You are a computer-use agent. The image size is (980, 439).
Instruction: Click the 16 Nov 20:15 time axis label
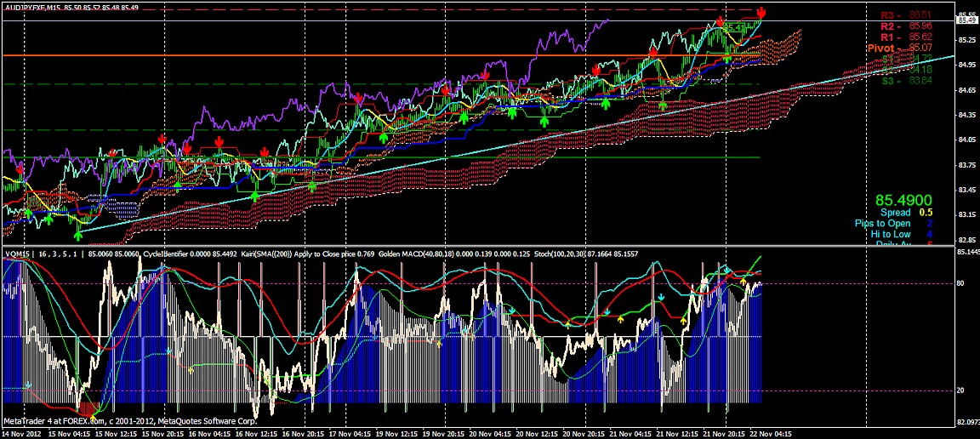pyautogui.click(x=303, y=433)
